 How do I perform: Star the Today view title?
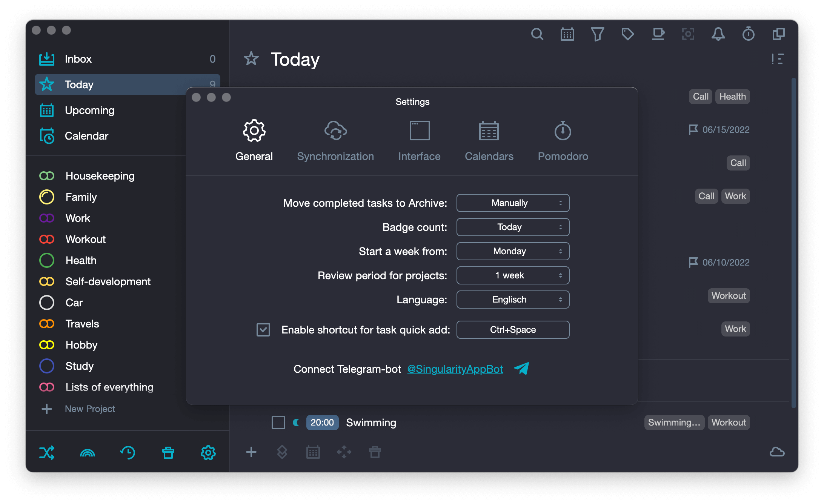tap(251, 59)
